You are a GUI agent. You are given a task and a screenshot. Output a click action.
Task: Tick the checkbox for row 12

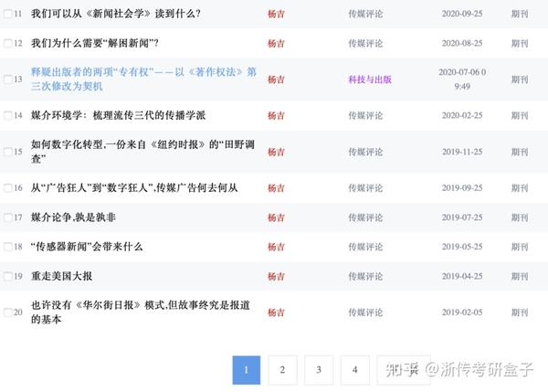click(7, 43)
